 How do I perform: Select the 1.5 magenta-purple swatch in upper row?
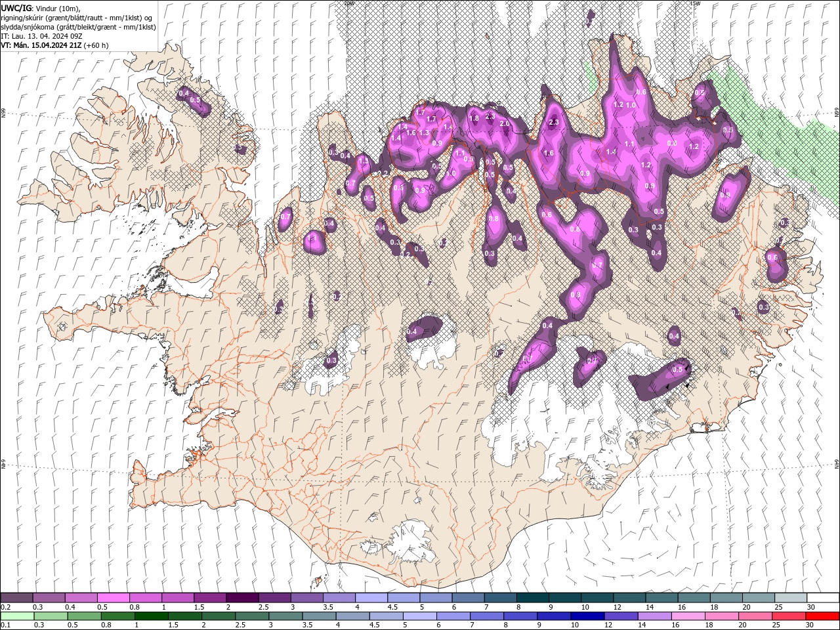click(x=210, y=598)
